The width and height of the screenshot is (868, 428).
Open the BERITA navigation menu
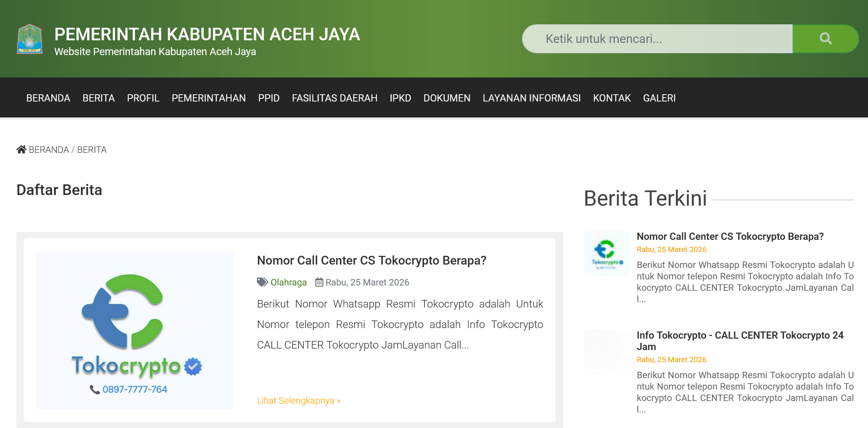98,98
